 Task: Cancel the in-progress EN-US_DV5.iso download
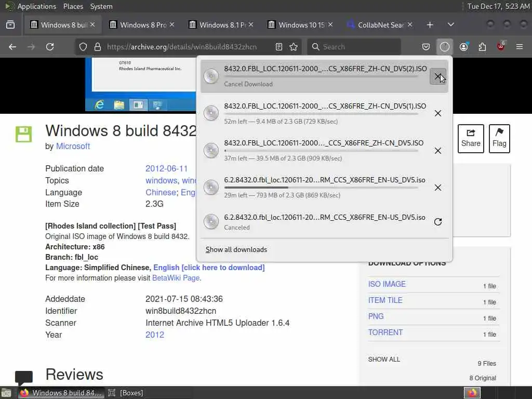(x=438, y=188)
